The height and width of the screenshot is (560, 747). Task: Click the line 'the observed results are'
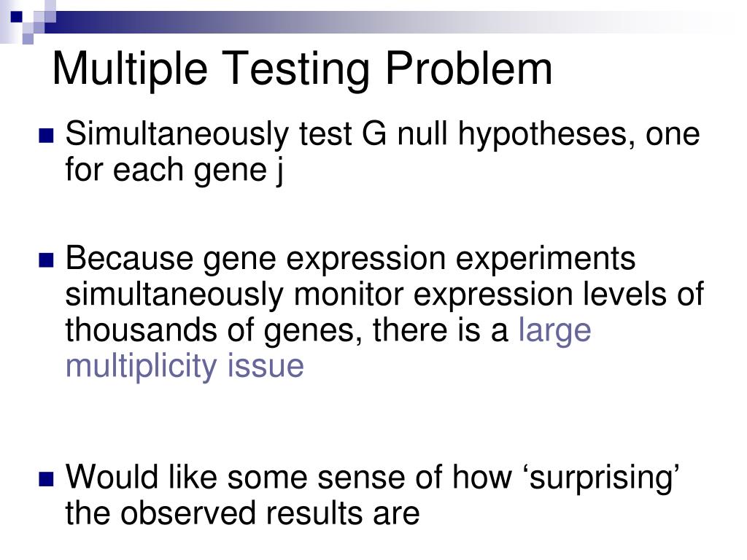pos(242,513)
